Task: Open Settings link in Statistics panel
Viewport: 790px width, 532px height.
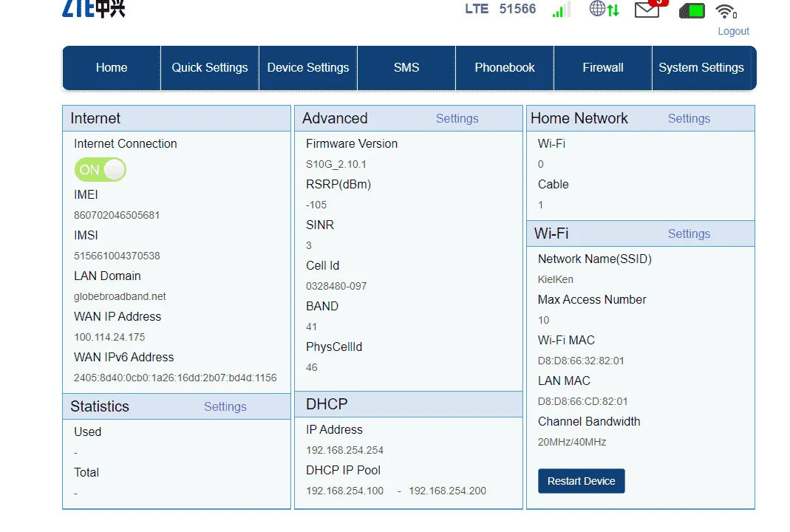Action: tap(225, 406)
